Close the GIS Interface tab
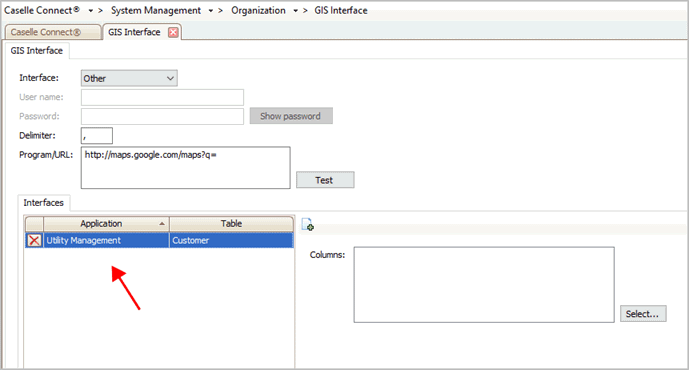Viewport: 689px width, 370px height. 174,32
